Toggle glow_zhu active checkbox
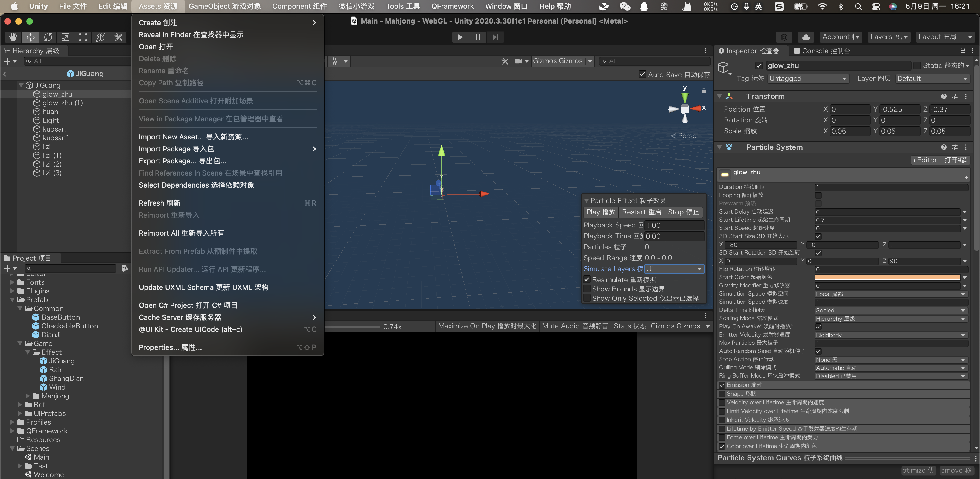This screenshot has width=980, height=479. pos(759,65)
